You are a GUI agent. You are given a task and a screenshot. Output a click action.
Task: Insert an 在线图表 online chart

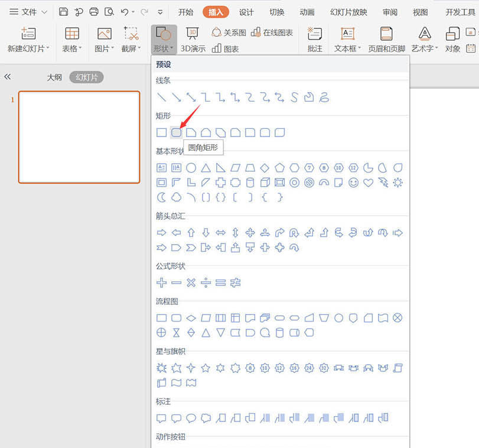(x=272, y=33)
